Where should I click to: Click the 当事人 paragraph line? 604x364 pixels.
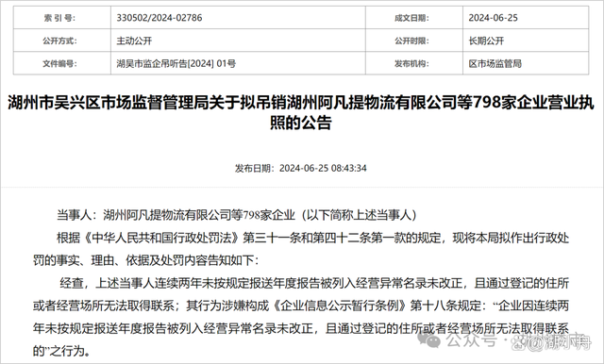click(x=237, y=215)
